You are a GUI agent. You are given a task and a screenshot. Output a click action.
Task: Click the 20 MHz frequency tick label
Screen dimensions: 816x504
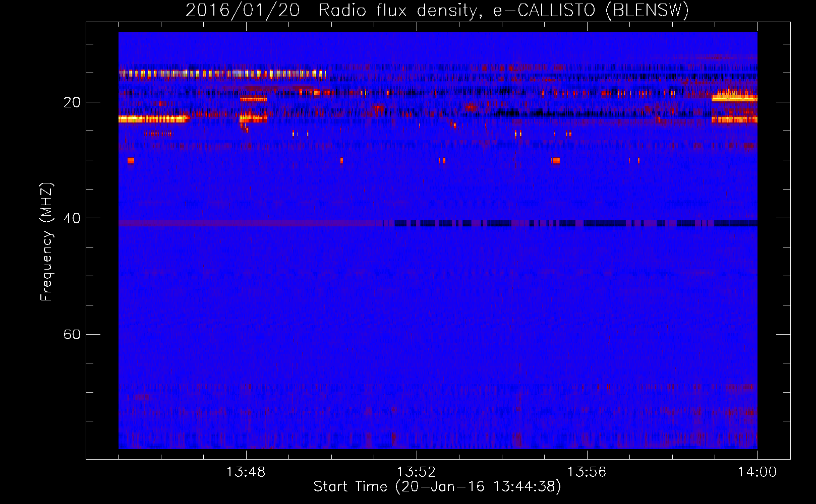pyautogui.click(x=72, y=102)
